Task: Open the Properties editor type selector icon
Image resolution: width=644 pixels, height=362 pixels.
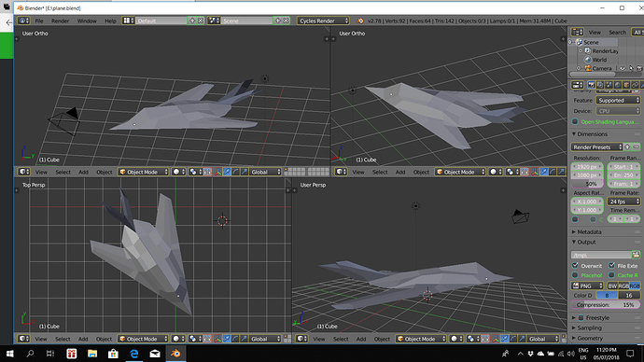Action: click(578, 85)
